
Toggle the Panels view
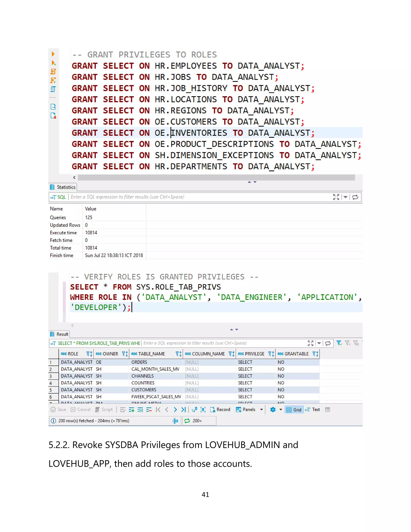[245, 410]
